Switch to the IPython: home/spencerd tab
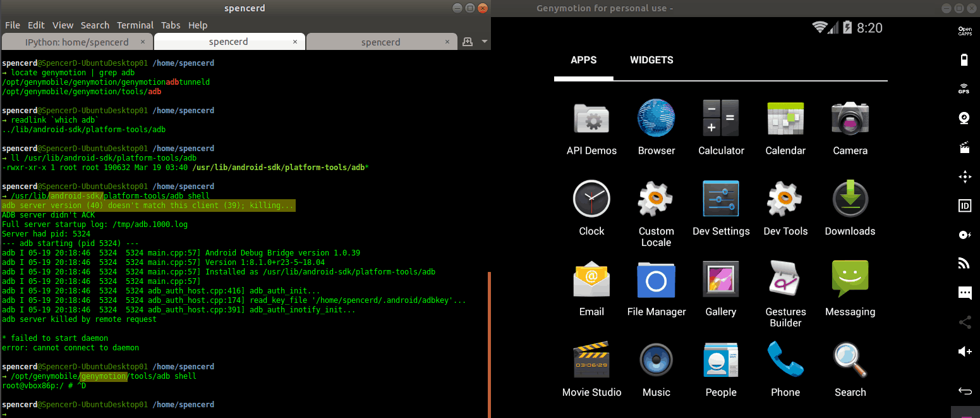The image size is (980, 418). tap(77, 42)
